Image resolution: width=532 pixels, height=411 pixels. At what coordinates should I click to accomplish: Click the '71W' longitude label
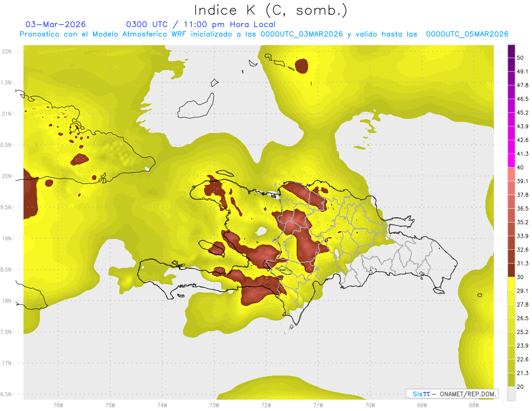[x=318, y=405]
